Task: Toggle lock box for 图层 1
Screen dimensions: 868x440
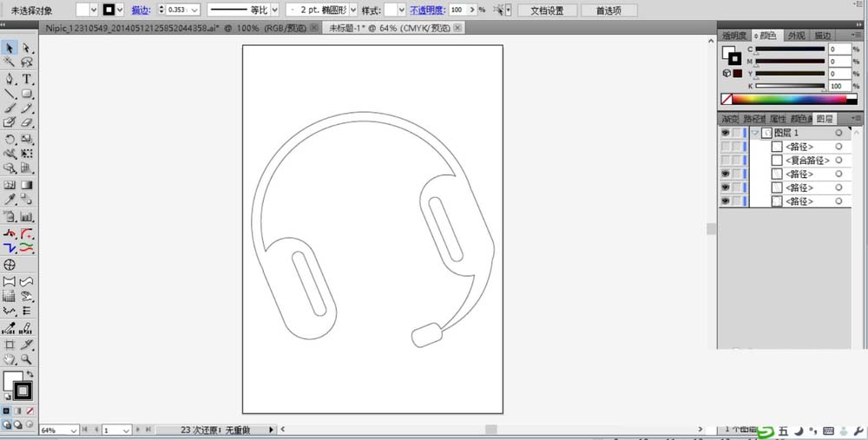Action: tap(736, 133)
